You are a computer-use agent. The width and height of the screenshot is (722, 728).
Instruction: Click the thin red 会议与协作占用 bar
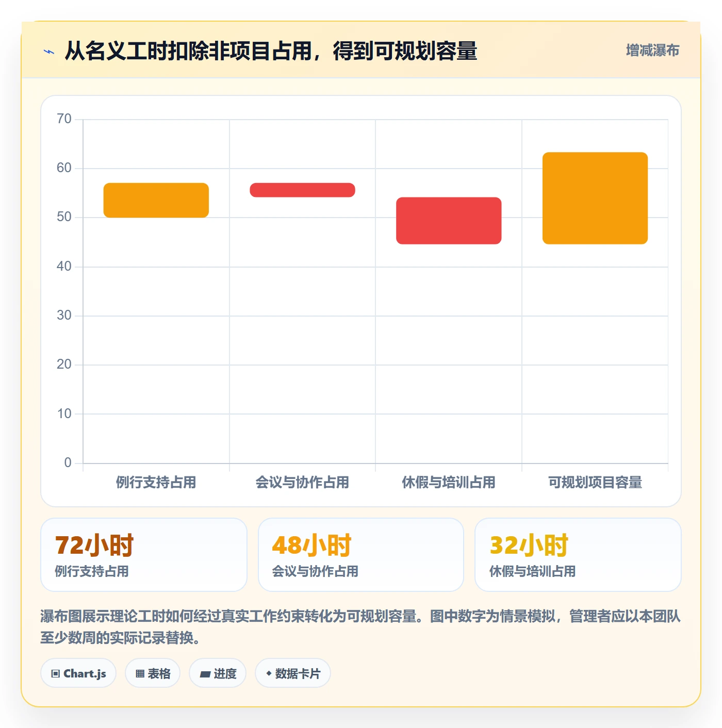pos(302,190)
